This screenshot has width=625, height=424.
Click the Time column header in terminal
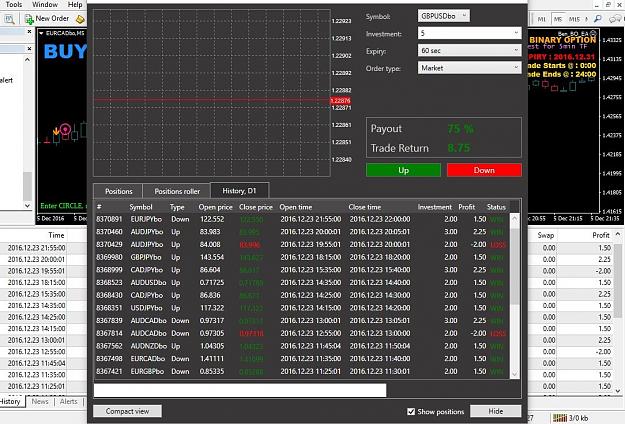(x=56, y=235)
